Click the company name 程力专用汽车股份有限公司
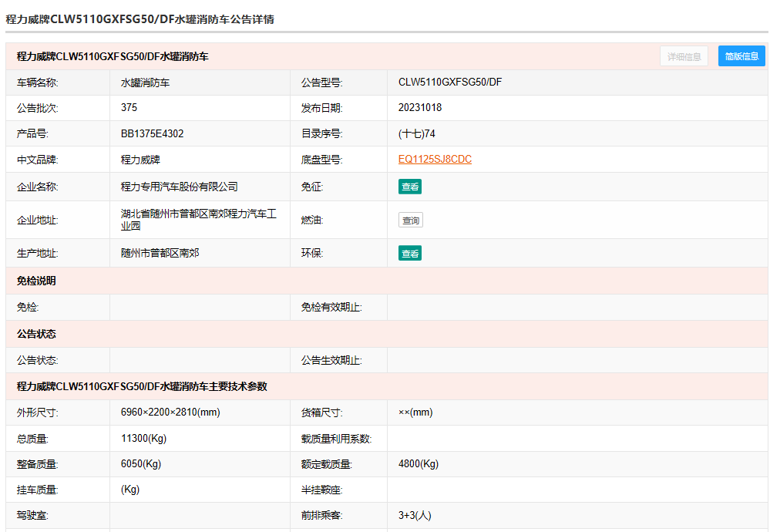 tap(180, 187)
